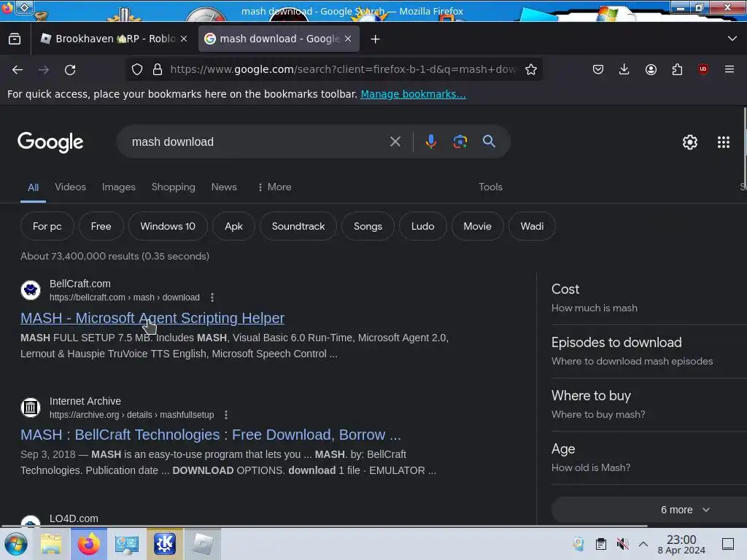
Task: Close the mash download Google tab
Action: pyautogui.click(x=348, y=39)
